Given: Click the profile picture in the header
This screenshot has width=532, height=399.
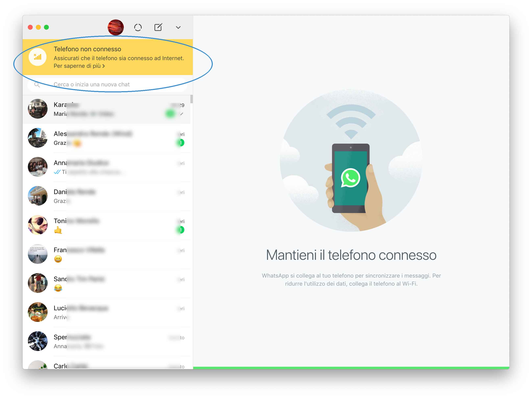Looking at the screenshot, I should tap(116, 27).
